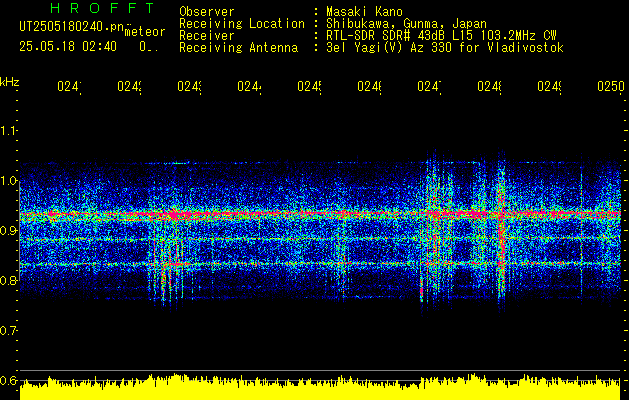
Task: Click the 0.8 kHz axis label
Action: pos(8,280)
